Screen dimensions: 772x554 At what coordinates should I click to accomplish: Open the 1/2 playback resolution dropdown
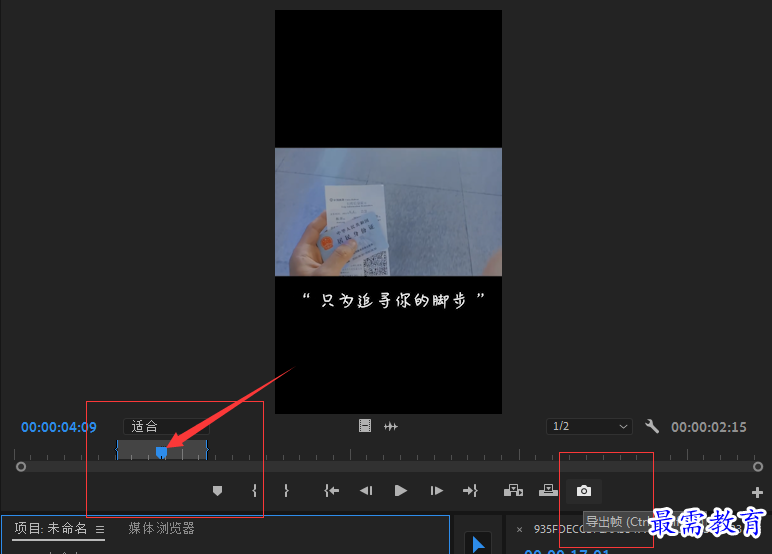(x=589, y=426)
